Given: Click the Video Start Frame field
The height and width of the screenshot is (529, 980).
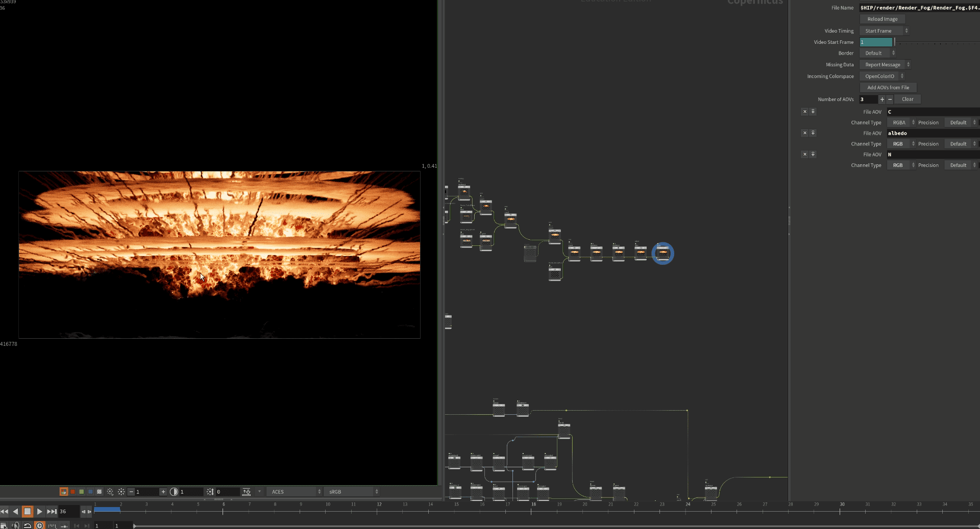Looking at the screenshot, I should (x=876, y=42).
